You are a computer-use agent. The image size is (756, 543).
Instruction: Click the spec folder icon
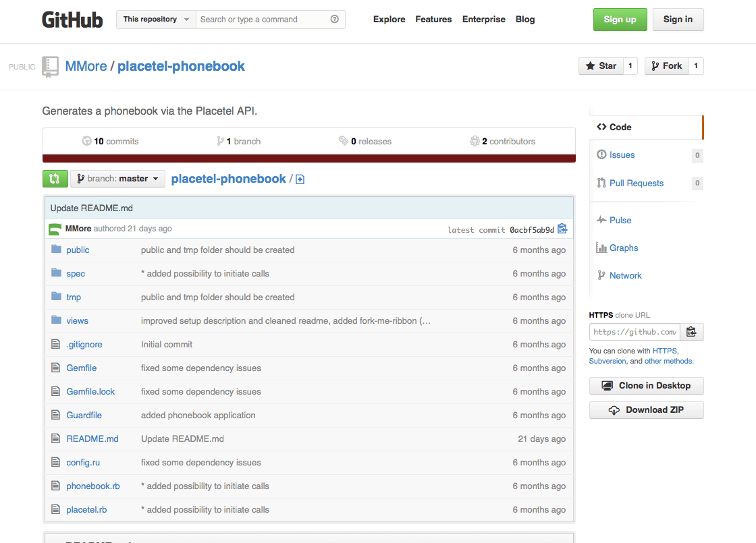[x=57, y=273]
